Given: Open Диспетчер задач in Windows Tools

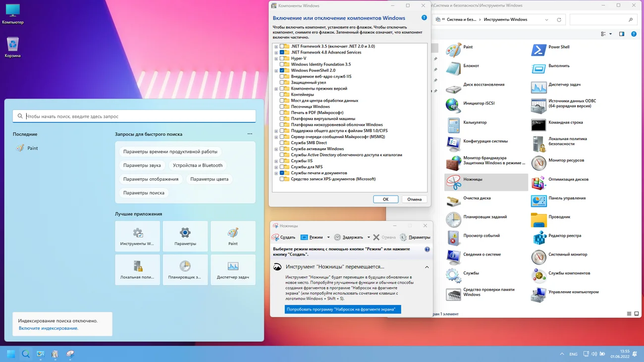Looking at the screenshot, I should click(x=538, y=88).
